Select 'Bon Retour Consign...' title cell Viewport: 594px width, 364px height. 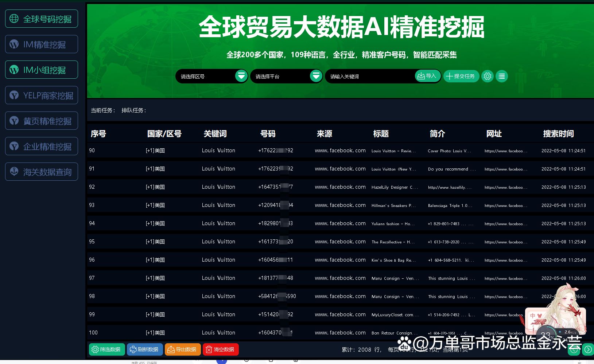[x=395, y=333]
